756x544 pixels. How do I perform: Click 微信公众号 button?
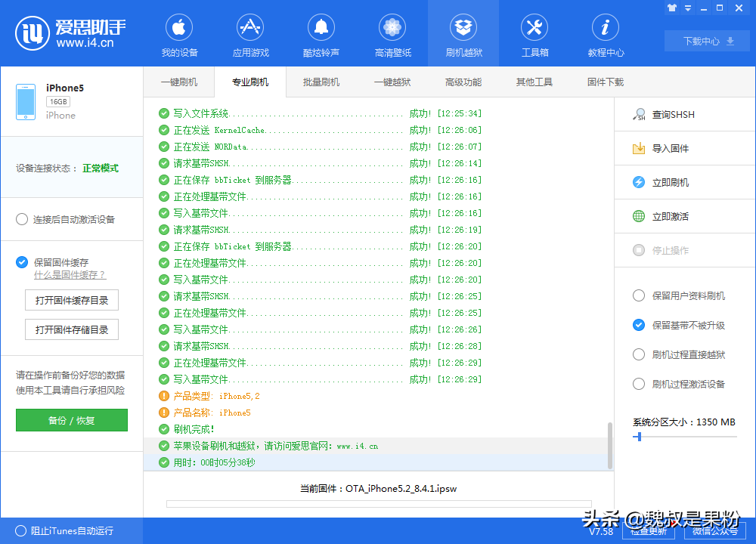[715, 531]
